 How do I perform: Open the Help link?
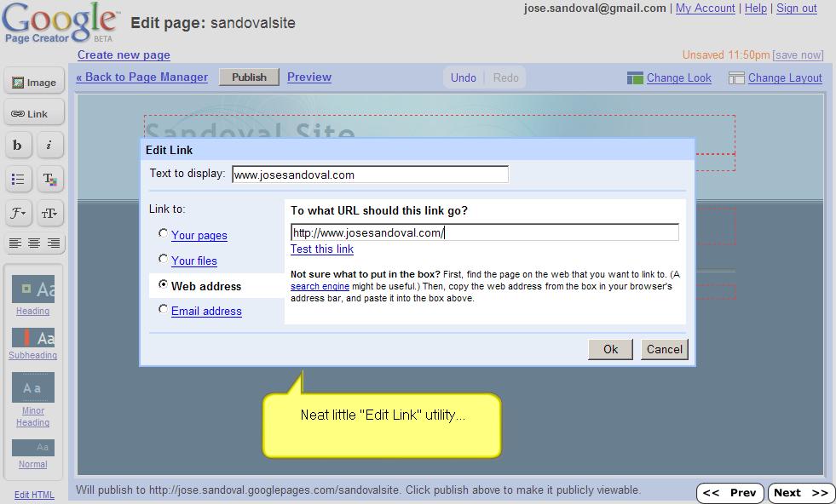(756, 8)
